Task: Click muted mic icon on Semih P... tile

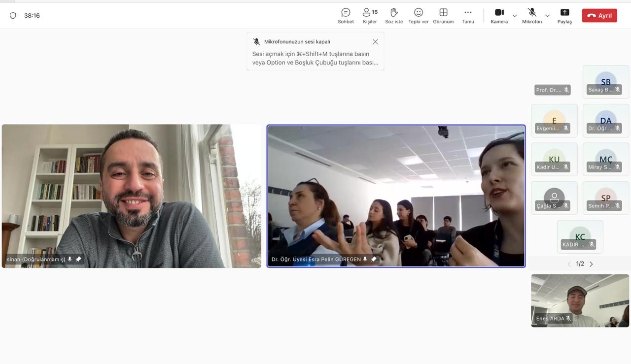Action: click(618, 205)
